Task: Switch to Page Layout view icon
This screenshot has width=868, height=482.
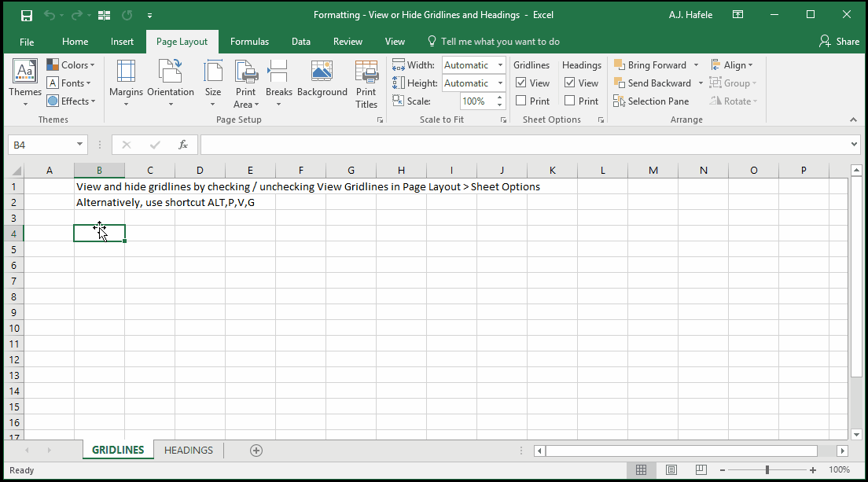Action: pos(671,470)
